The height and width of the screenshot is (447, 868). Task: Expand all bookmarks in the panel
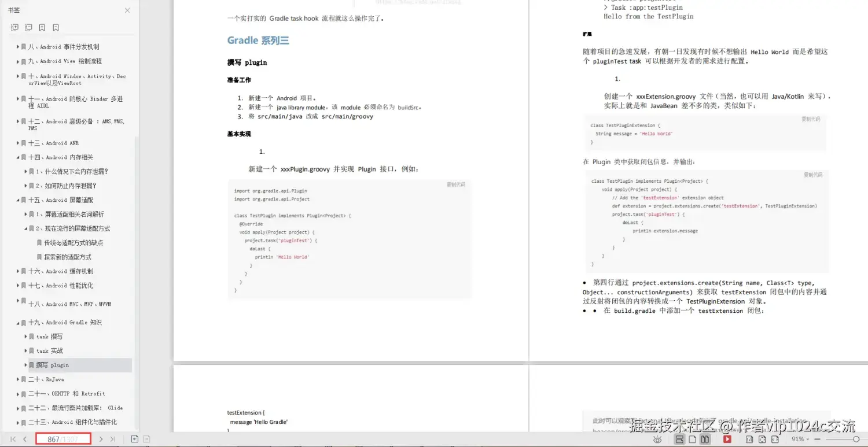coord(14,27)
